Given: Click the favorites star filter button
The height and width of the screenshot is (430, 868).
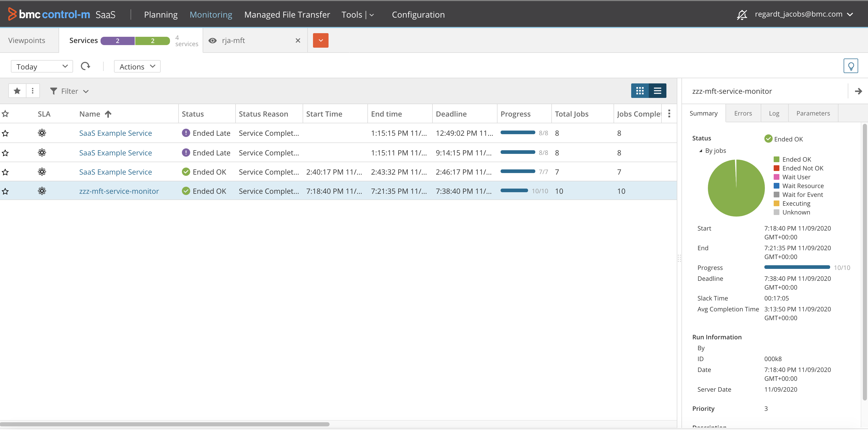Looking at the screenshot, I should point(17,91).
